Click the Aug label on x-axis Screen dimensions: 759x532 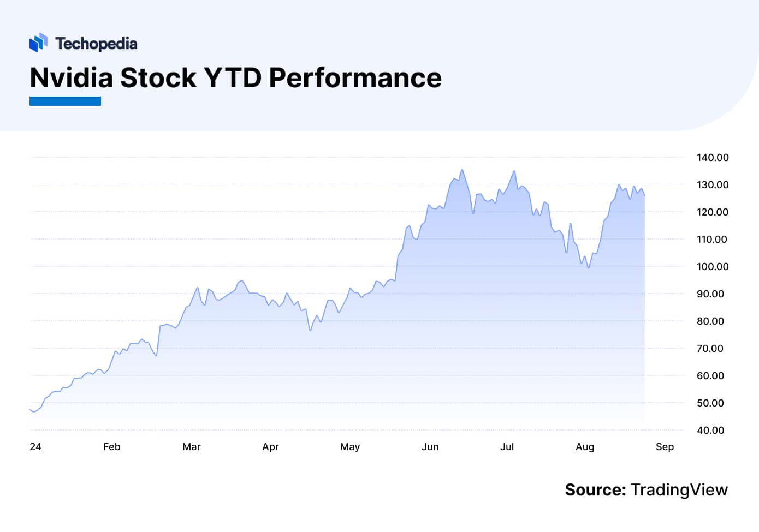[x=585, y=447]
